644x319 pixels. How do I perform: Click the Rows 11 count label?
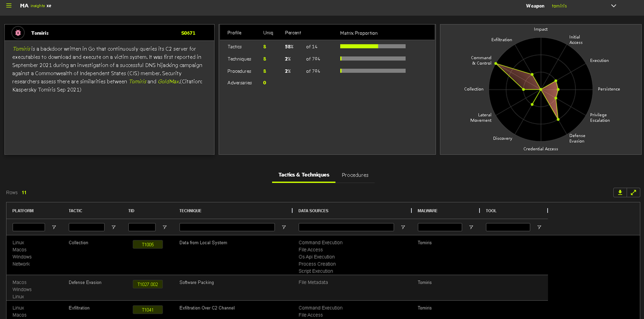(16, 192)
